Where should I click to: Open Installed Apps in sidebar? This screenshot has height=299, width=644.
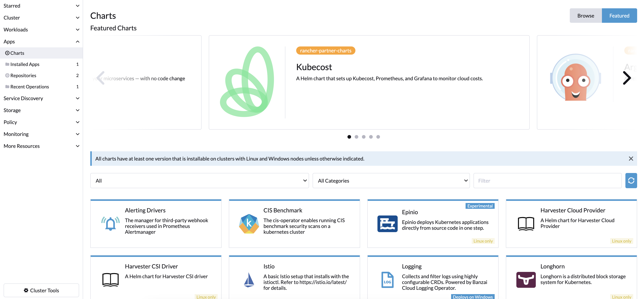25,64
